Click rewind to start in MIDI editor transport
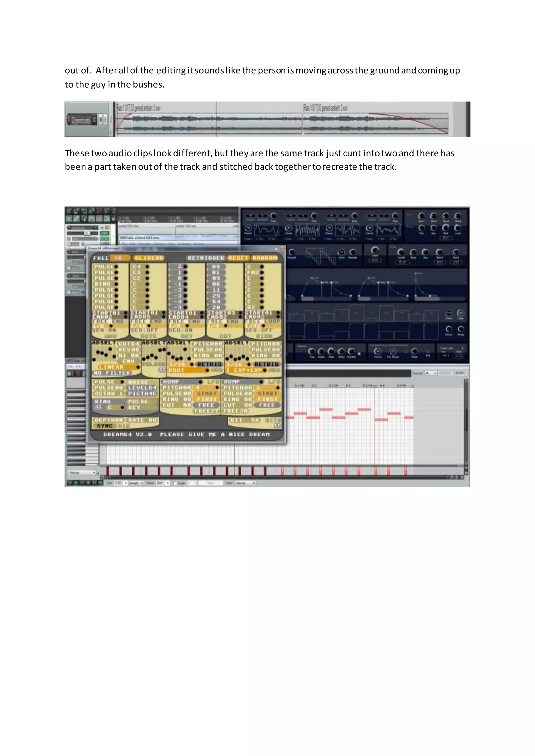The image size is (535, 756). click(x=70, y=483)
